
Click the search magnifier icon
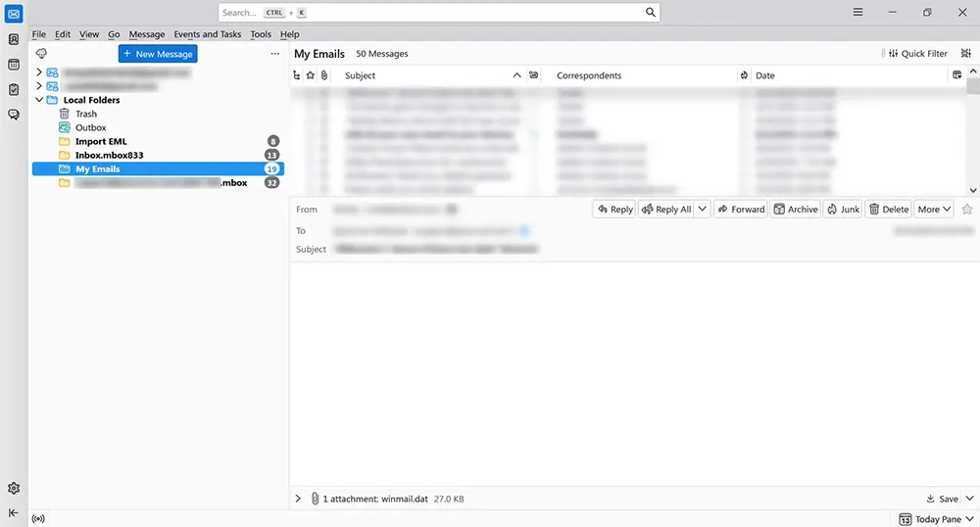coord(650,12)
